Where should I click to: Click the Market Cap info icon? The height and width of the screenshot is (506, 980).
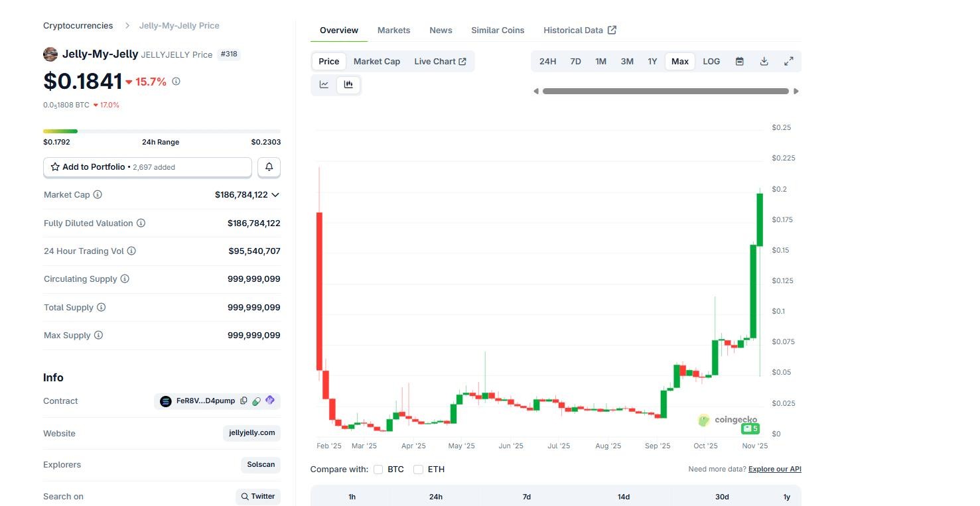click(x=98, y=195)
